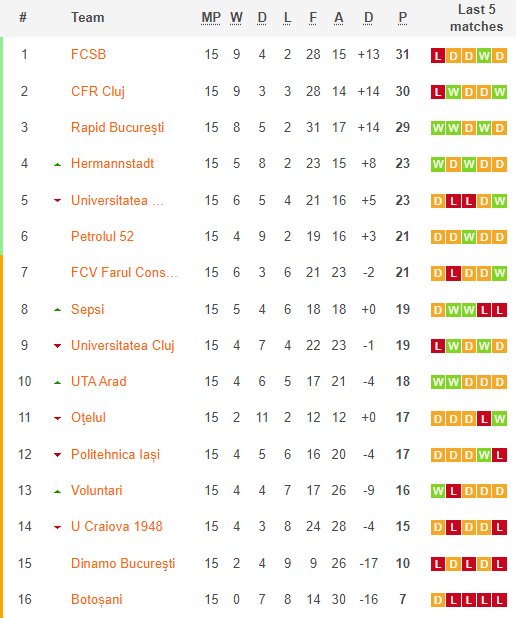The image size is (516, 618).
Task: Open the Politehnica Iași team link
Action: tap(115, 454)
